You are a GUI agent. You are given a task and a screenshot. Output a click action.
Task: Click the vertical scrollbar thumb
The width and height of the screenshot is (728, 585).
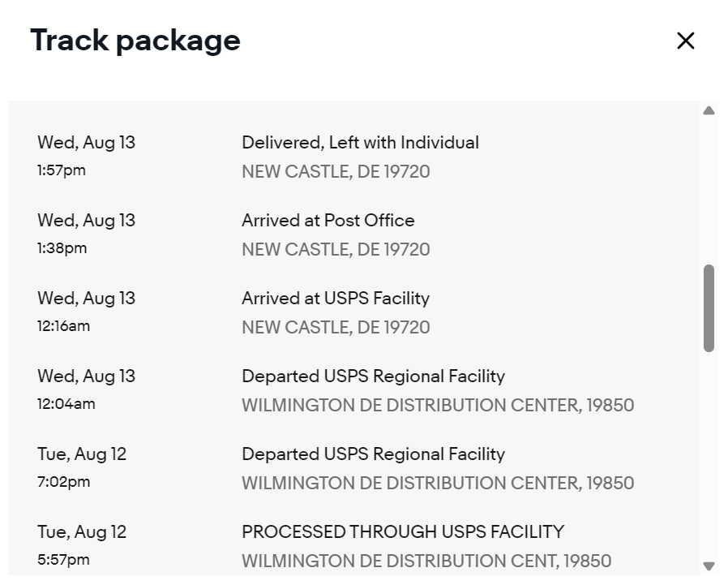pyautogui.click(x=709, y=308)
